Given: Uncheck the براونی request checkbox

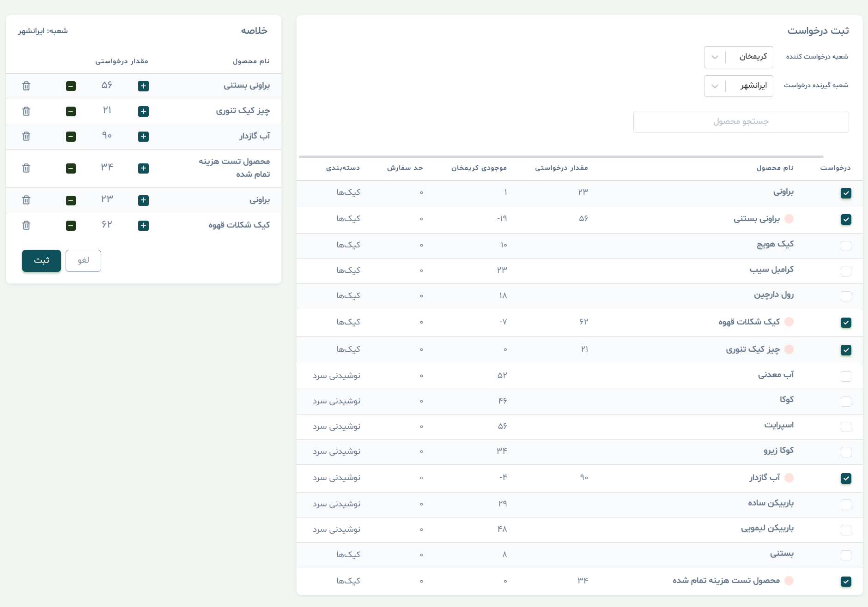Looking at the screenshot, I should 846,193.
